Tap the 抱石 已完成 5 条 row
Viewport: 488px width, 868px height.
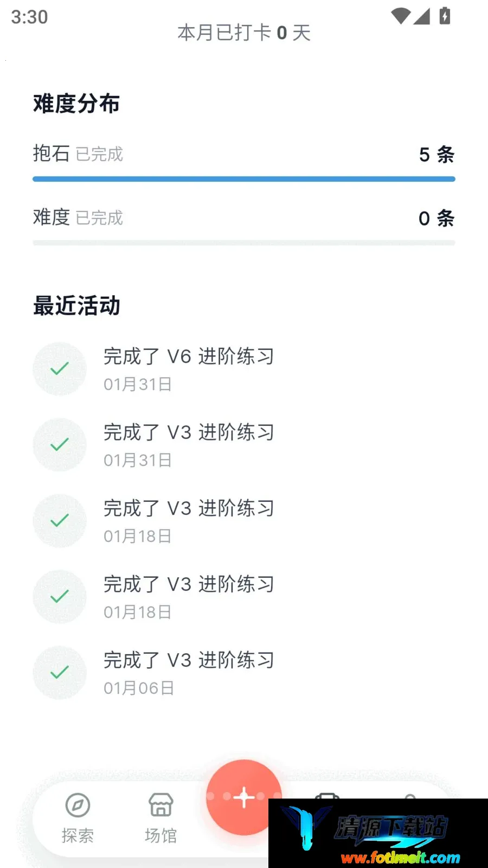coord(244,154)
